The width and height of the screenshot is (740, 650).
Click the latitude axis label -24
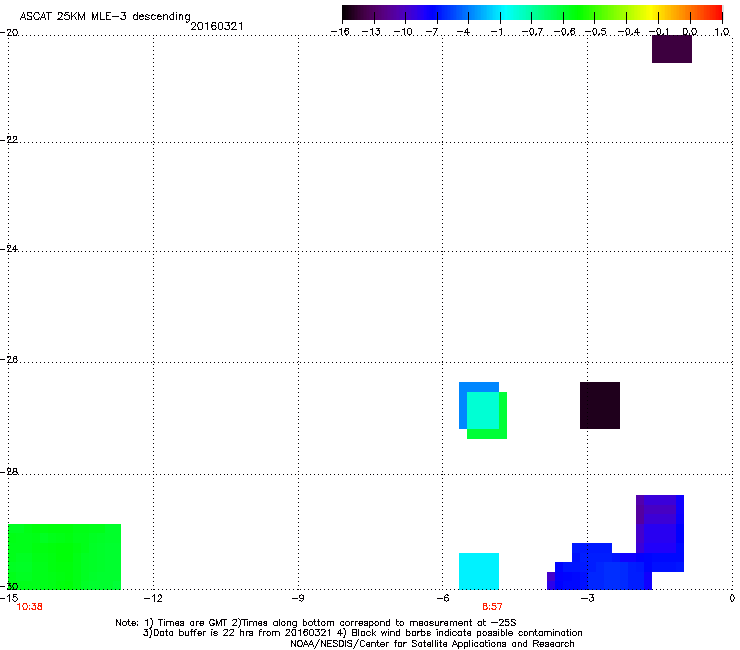[9, 249]
